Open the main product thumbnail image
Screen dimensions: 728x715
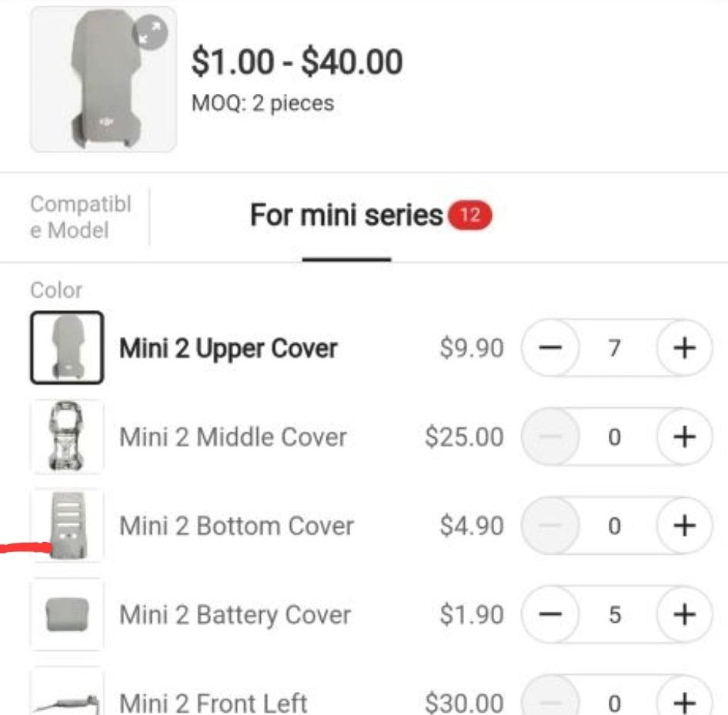tap(103, 79)
